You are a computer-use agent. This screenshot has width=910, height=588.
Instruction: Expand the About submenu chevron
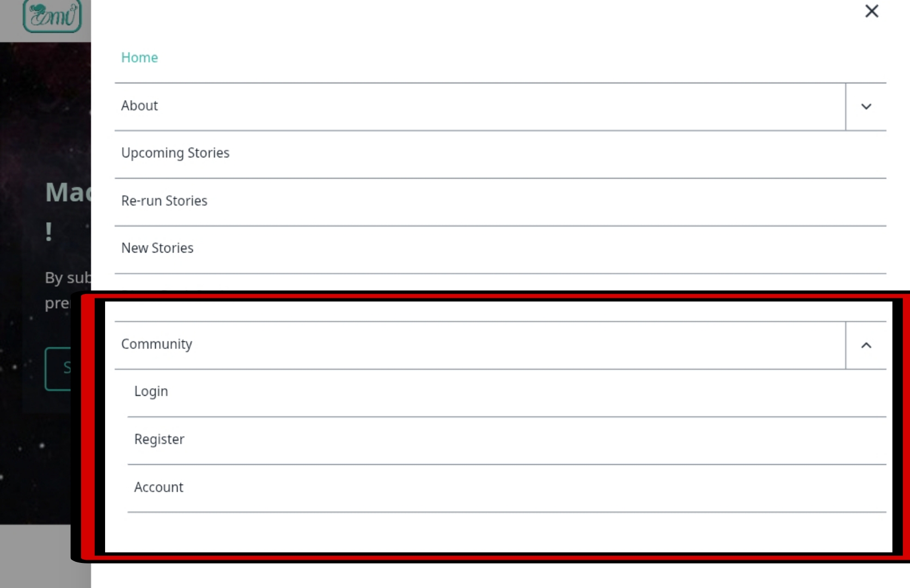tap(866, 107)
